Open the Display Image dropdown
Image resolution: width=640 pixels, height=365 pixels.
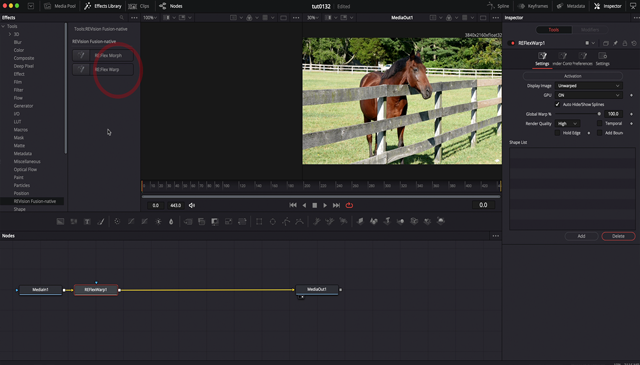coord(588,86)
